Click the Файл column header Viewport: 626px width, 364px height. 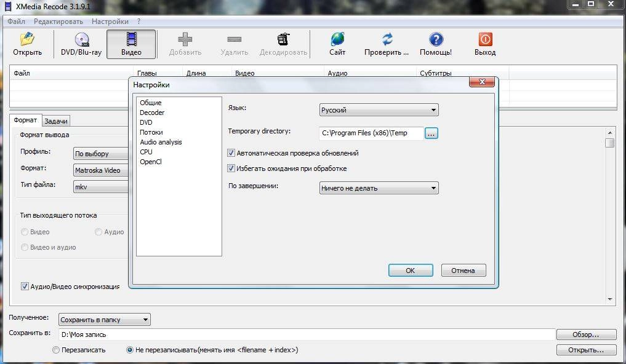[71, 73]
